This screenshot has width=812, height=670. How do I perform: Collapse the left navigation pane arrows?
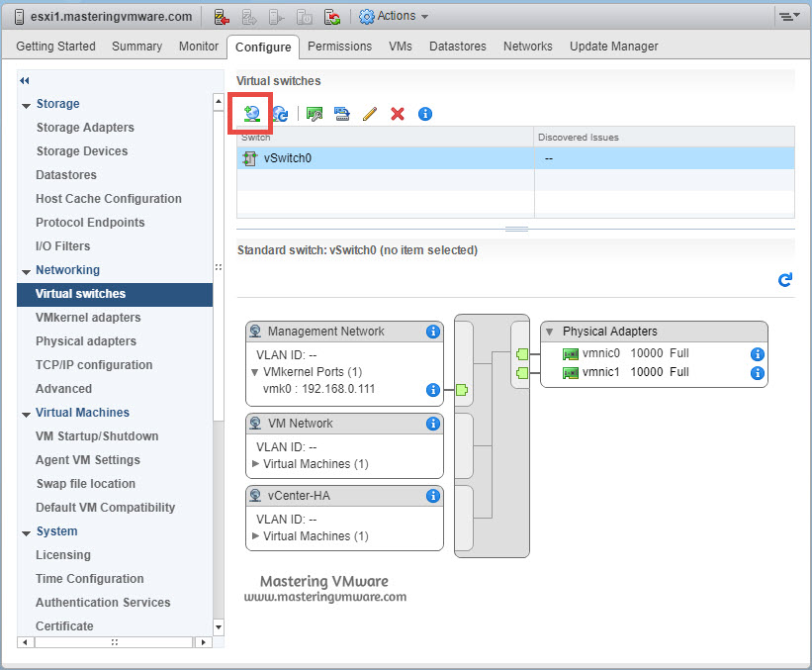25,80
